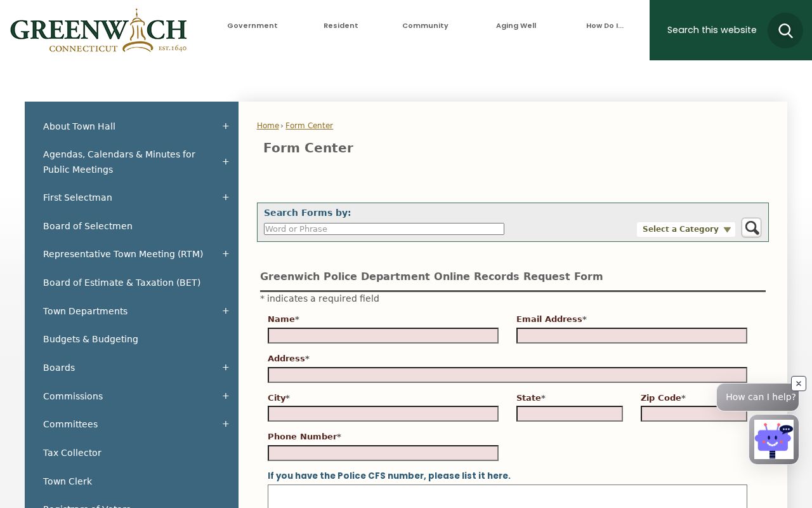Click the Police CFS number text area
812x508 pixels.
coord(507,497)
